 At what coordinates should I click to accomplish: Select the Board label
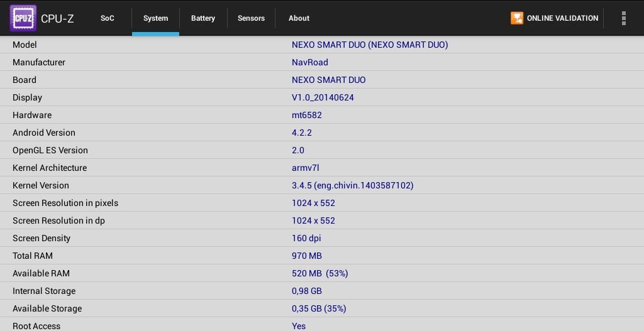tap(25, 80)
